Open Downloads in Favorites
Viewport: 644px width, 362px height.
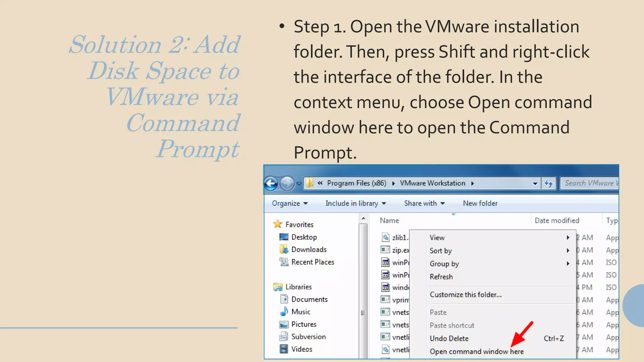point(309,250)
